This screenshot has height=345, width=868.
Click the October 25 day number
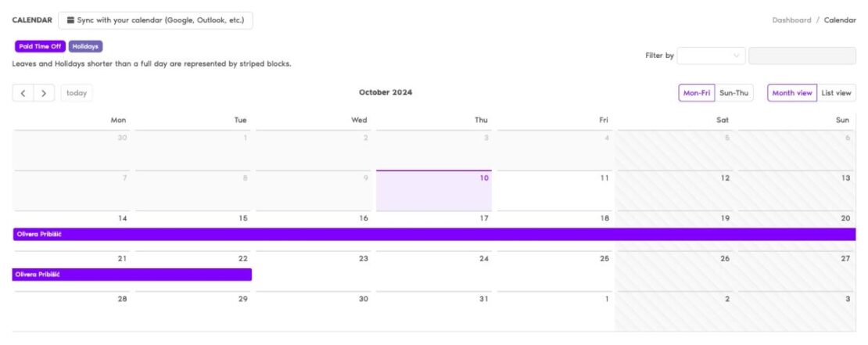coord(604,258)
